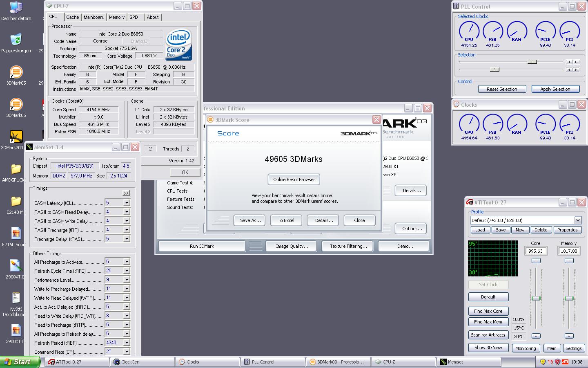588x368 pixels.
Task: Switch to Memset taskbar item
Action: pyautogui.click(x=470, y=362)
